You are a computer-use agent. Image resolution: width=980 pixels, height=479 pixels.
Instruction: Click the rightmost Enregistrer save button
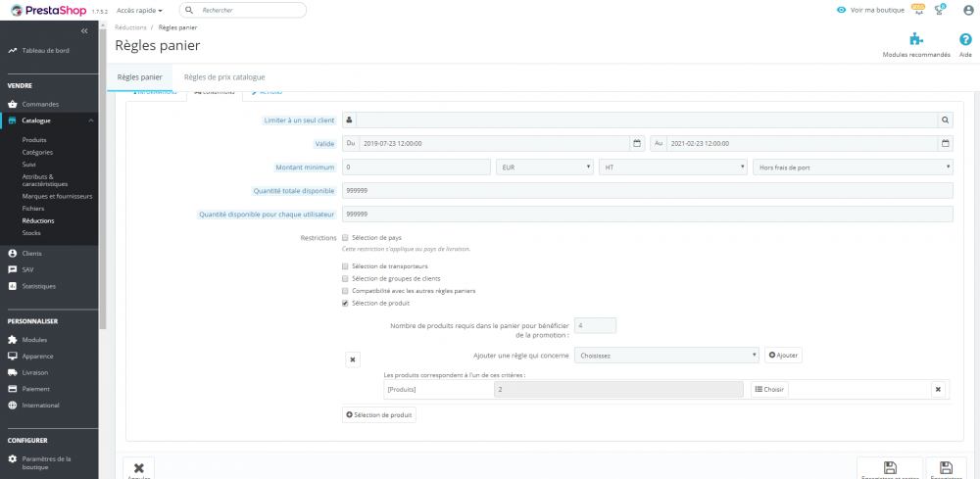946,468
